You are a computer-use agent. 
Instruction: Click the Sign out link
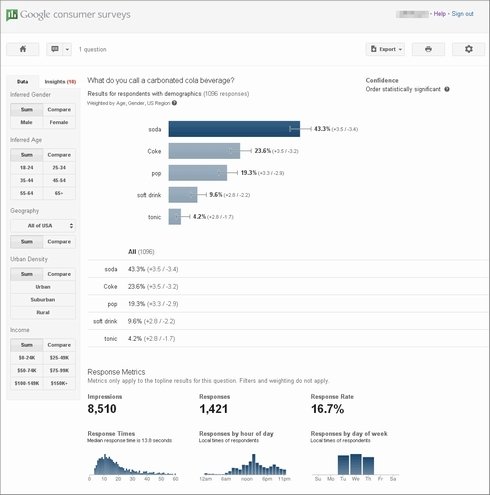coord(462,14)
